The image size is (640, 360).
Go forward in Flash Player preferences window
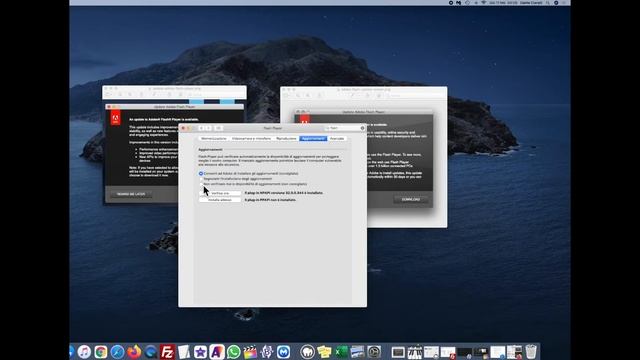point(209,128)
